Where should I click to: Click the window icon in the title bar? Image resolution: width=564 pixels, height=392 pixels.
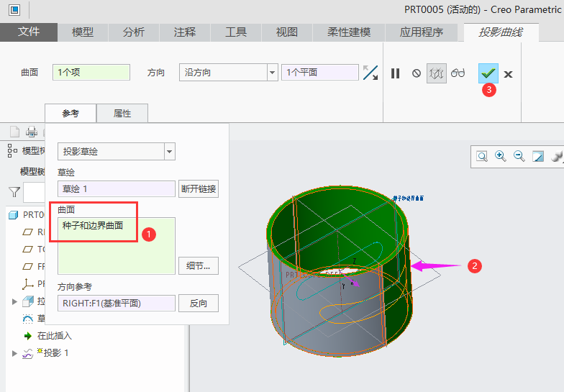14,10
